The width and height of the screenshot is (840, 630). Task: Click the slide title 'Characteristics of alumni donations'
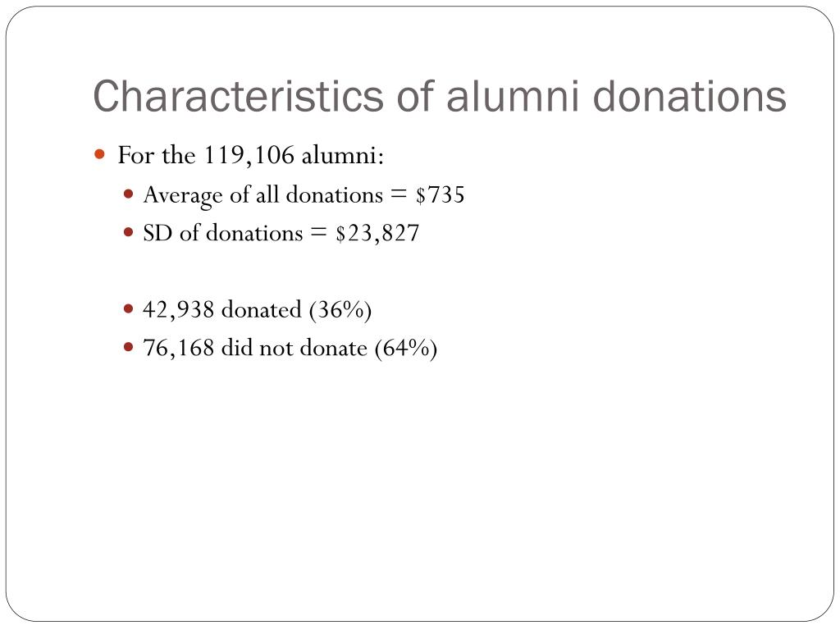440,97
